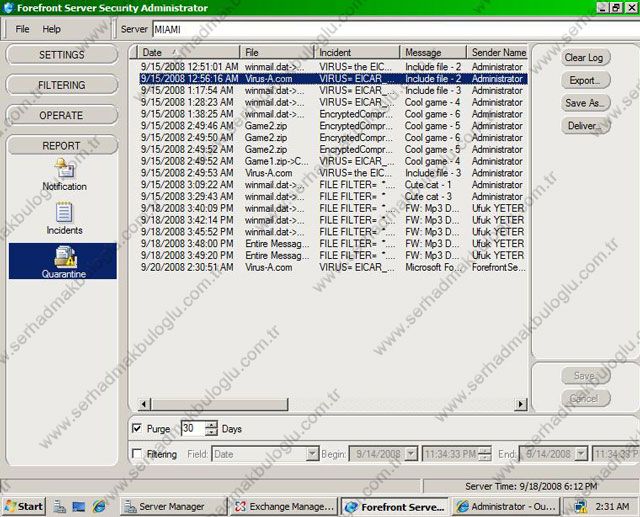
Task: Open the Field dropdown showing Date
Action: tap(312, 454)
